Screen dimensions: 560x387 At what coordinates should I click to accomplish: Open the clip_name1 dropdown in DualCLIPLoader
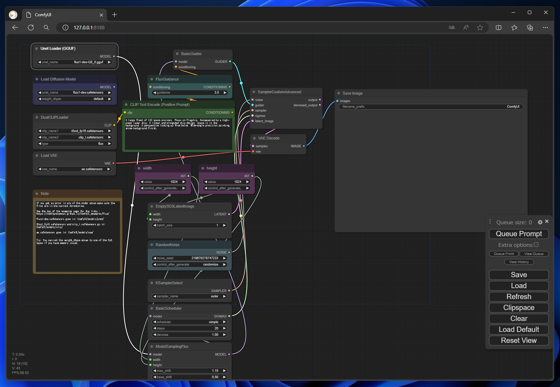coord(75,131)
